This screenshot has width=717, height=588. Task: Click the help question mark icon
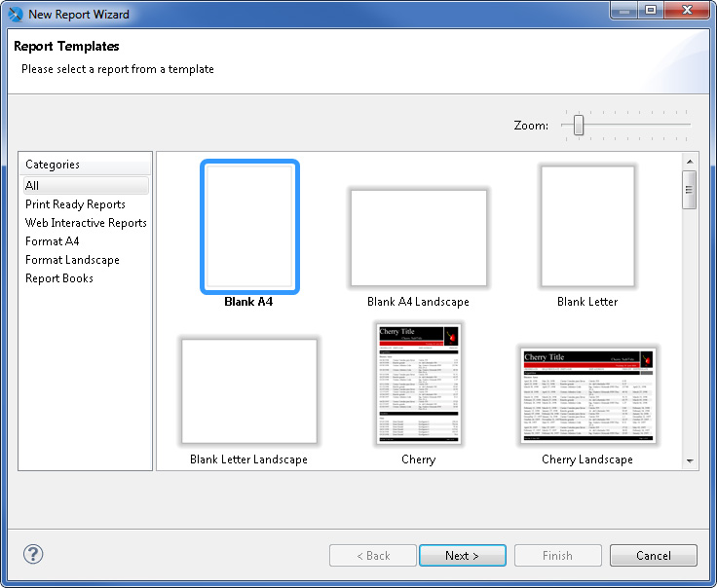coord(33,555)
